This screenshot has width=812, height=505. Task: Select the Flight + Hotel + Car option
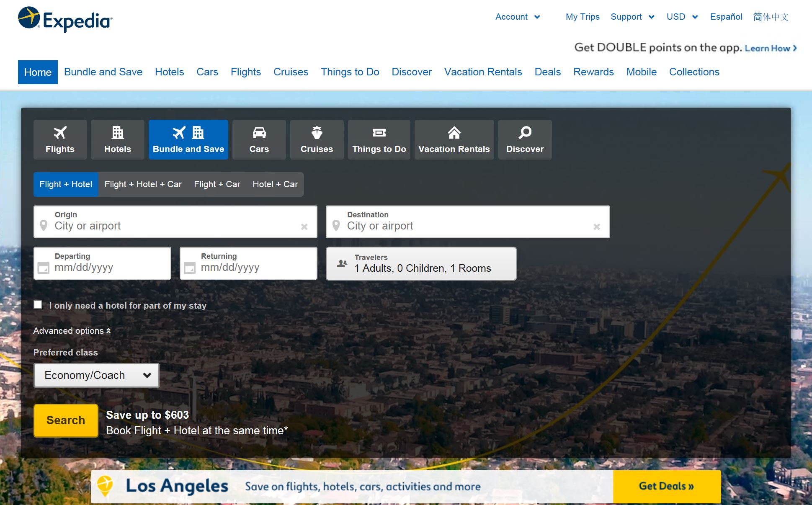click(x=143, y=184)
